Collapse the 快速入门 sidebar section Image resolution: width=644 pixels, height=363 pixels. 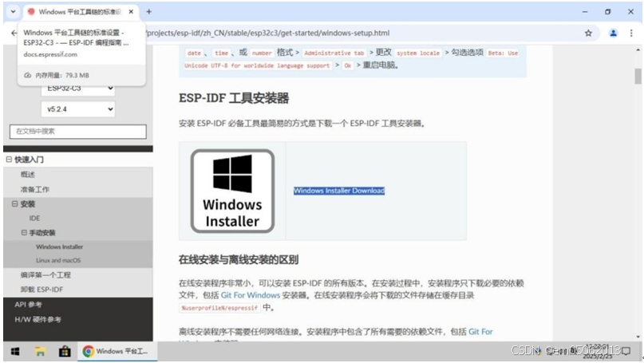click(x=9, y=160)
